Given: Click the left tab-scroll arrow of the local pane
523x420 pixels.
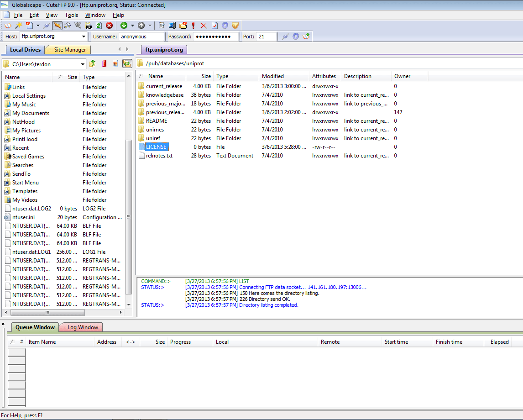Looking at the screenshot, I should [120, 49].
